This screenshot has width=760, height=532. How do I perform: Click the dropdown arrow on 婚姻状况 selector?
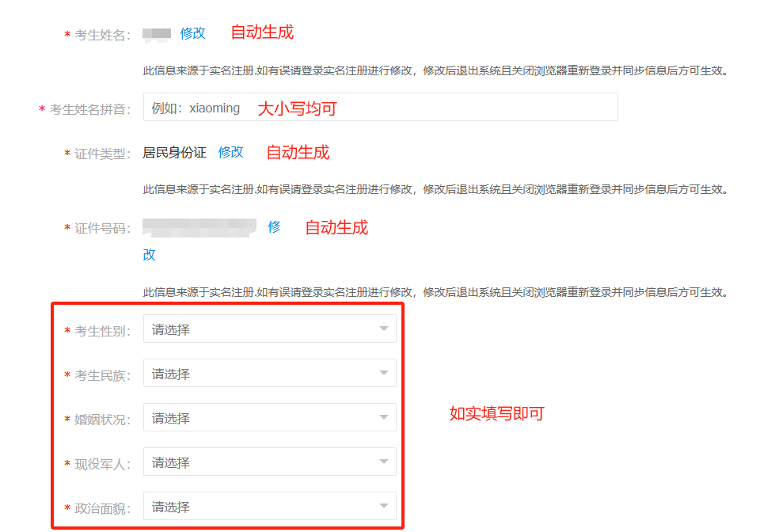click(x=382, y=417)
